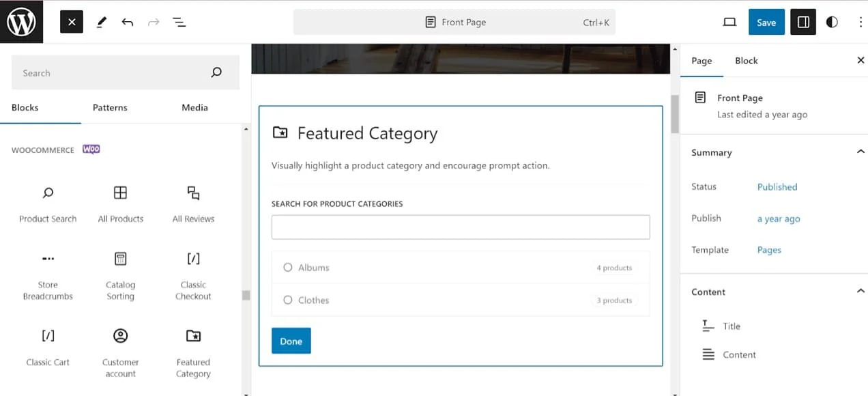Toggle the settings sidebar icon

tap(803, 22)
